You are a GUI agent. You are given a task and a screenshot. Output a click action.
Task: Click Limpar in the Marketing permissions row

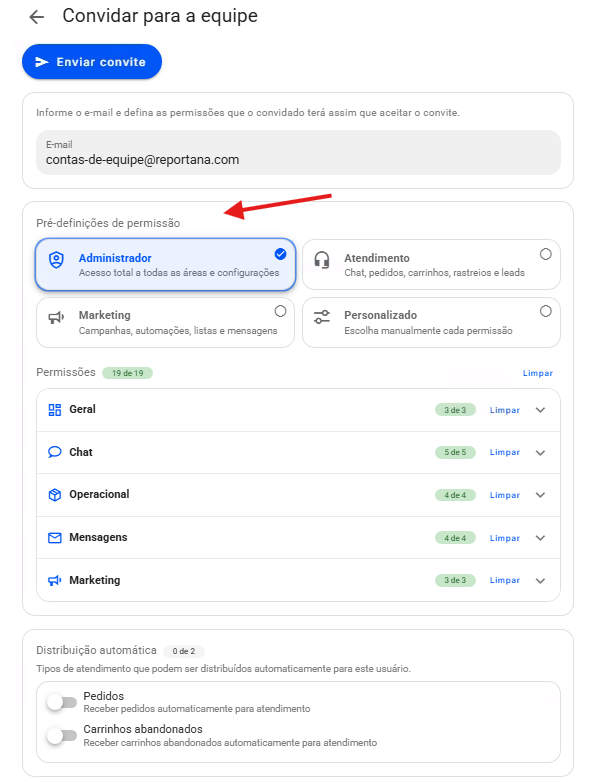[505, 581]
